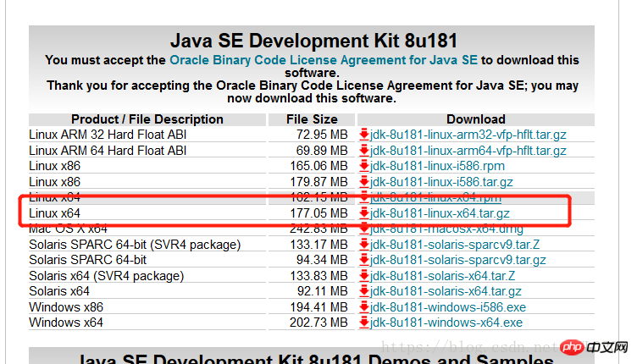Download jdk-8u181-solaris-x64.tar.Z

pos(442,276)
